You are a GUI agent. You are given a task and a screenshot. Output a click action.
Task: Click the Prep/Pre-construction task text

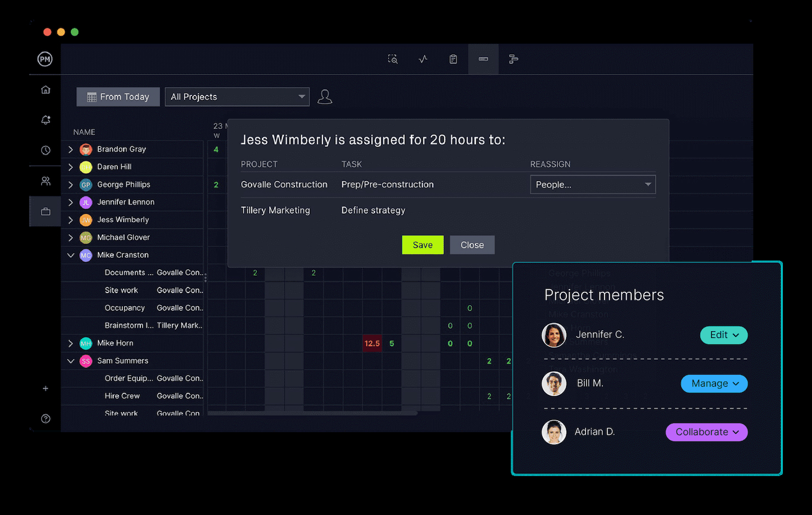(387, 184)
